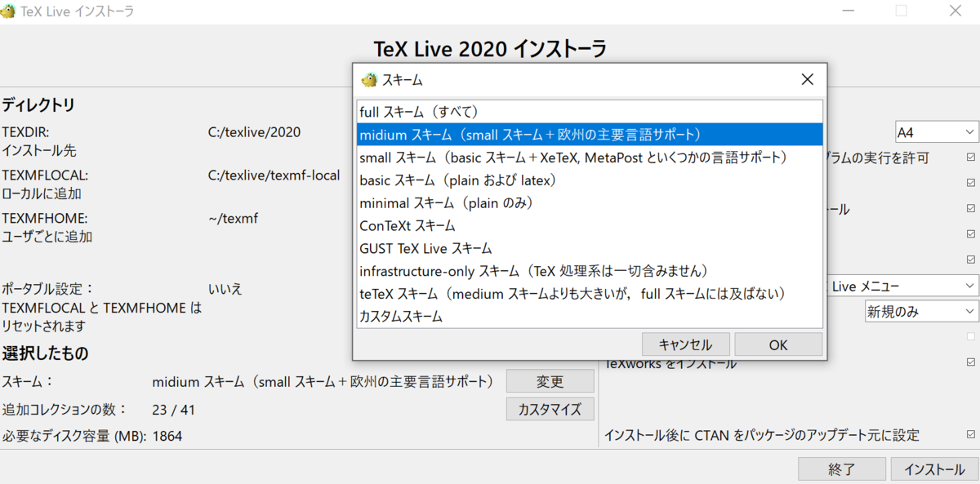
Task: Select カスタムスキーム in the list
Action: (x=590, y=316)
